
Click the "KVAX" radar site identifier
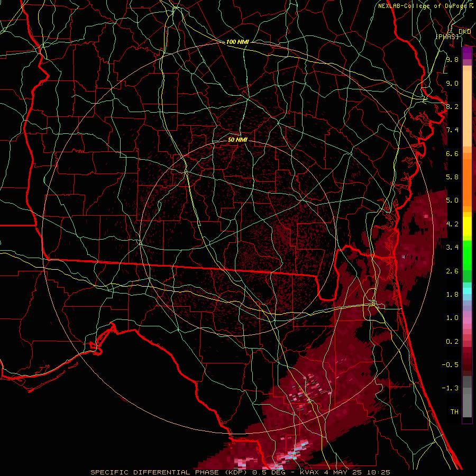click(309, 472)
